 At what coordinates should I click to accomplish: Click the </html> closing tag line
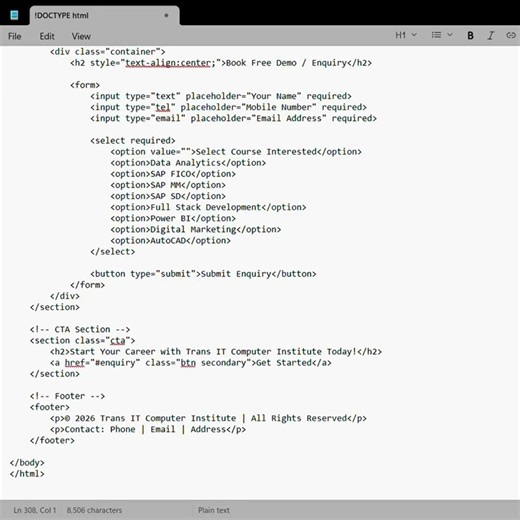pos(27,474)
